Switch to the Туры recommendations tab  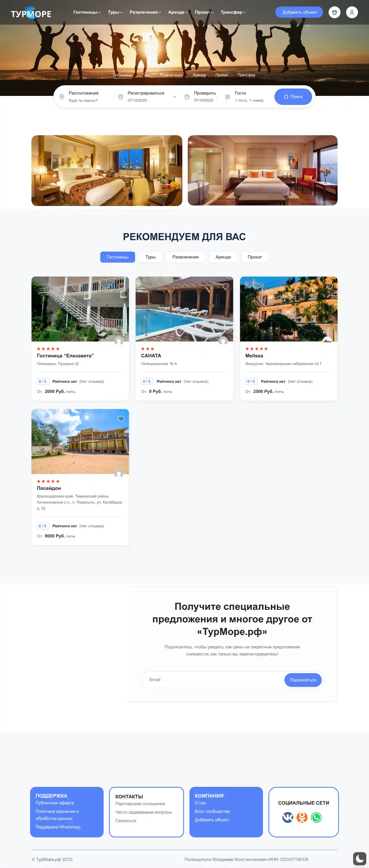click(150, 257)
